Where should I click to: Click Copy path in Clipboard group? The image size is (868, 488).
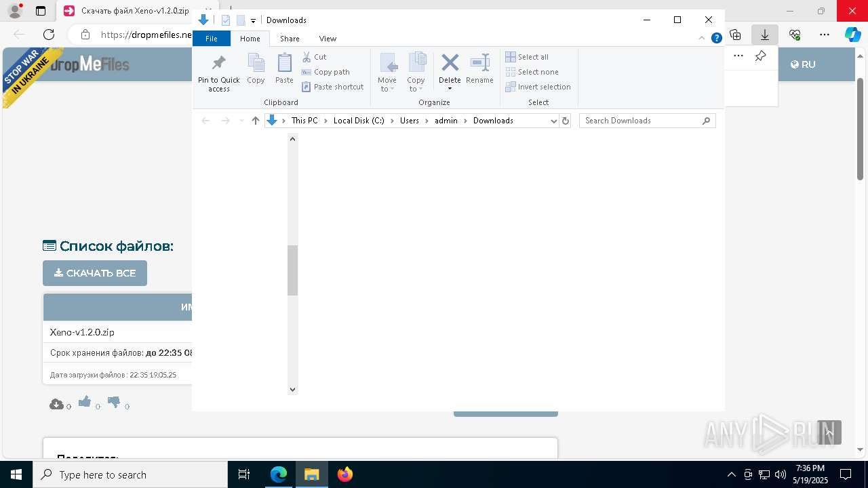325,72
